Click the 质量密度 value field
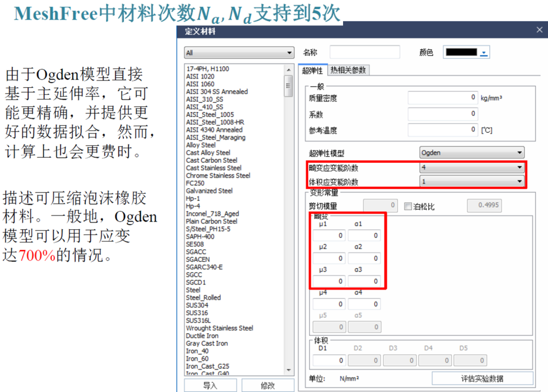The width and height of the screenshot is (548, 392). [x=443, y=97]
